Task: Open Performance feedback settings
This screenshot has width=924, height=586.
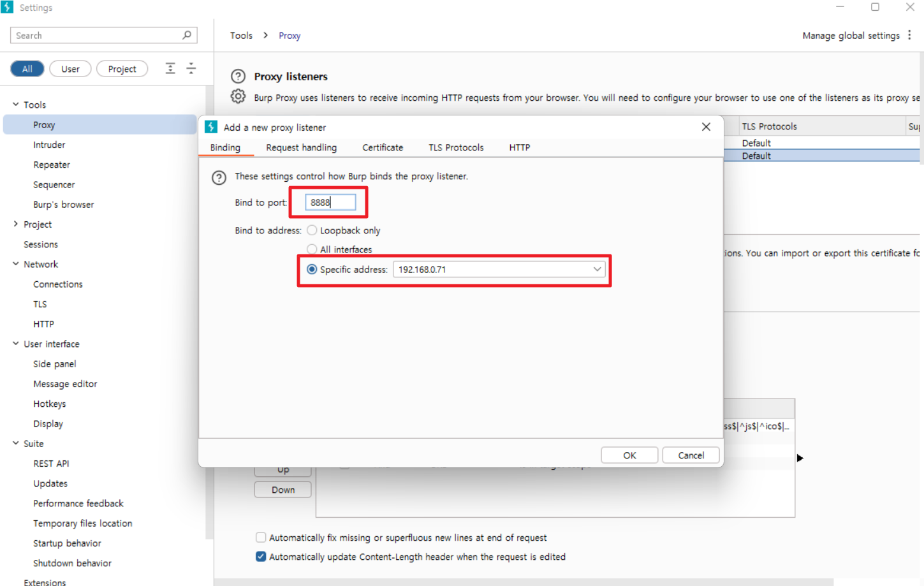Action: point(78,504)
